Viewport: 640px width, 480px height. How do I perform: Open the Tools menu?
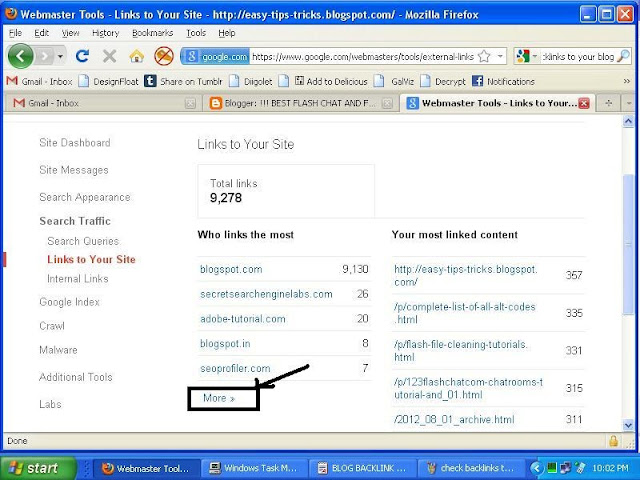click(196, 33)
